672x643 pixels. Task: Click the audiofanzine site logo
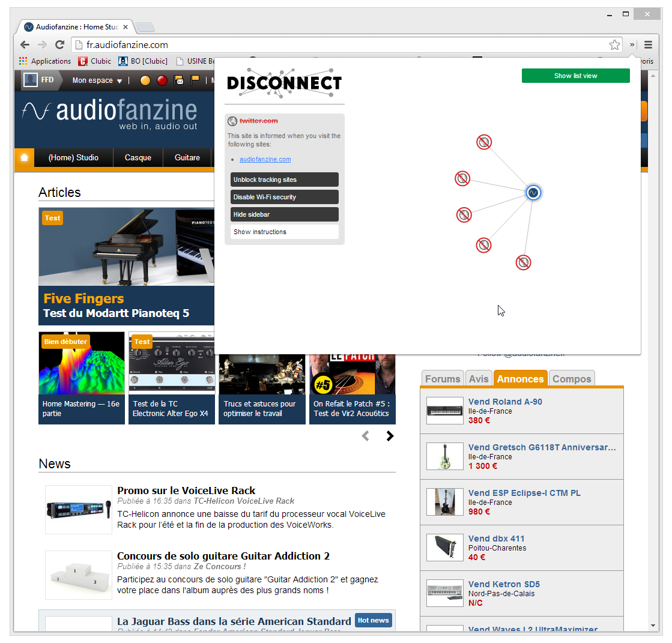(x=110, y=114)
